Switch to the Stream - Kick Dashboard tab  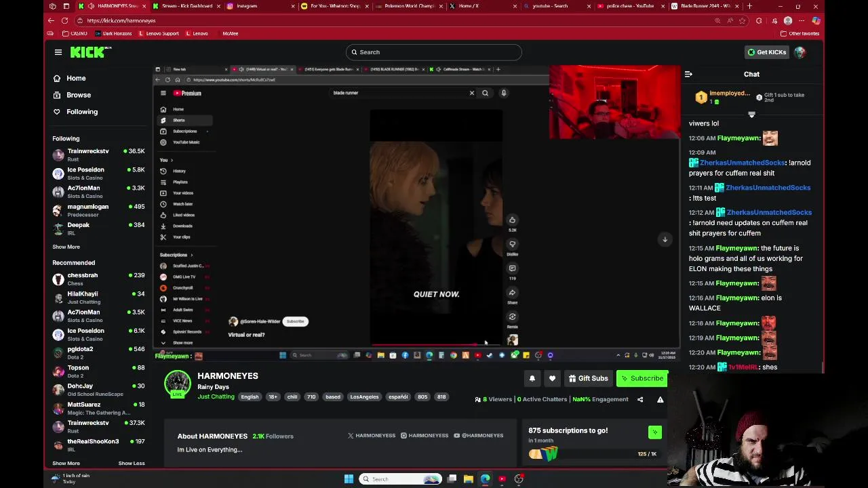(186, 6)
